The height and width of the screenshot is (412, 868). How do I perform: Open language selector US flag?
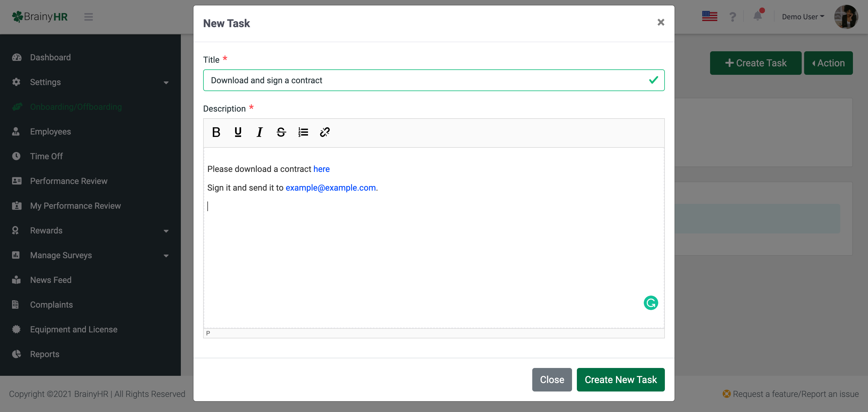point(709,16)
